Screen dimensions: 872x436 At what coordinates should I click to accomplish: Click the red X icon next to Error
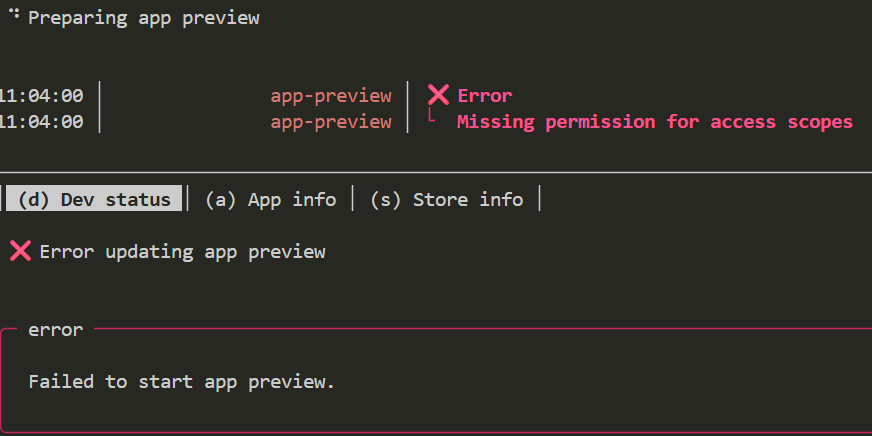tap(438, 95)
